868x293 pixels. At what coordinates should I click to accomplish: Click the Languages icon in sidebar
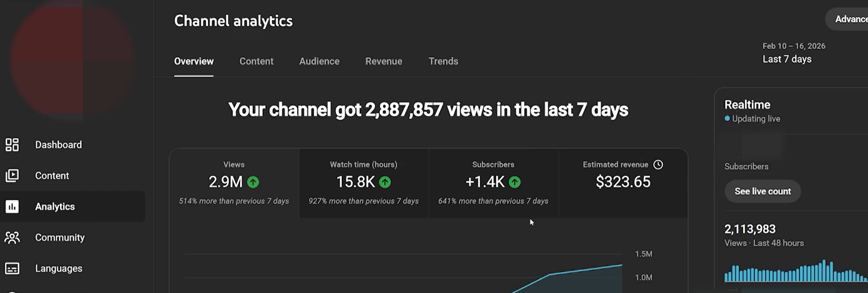click(x=12, y=268)
